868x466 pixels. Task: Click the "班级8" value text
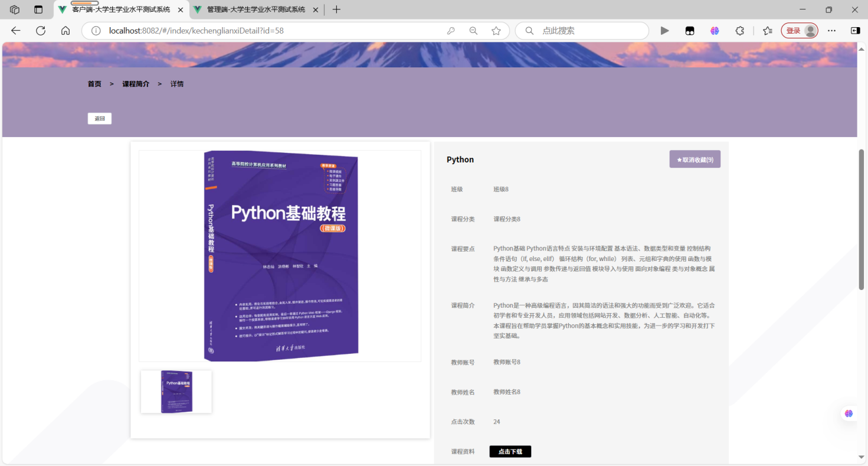(x=501, y=190)
